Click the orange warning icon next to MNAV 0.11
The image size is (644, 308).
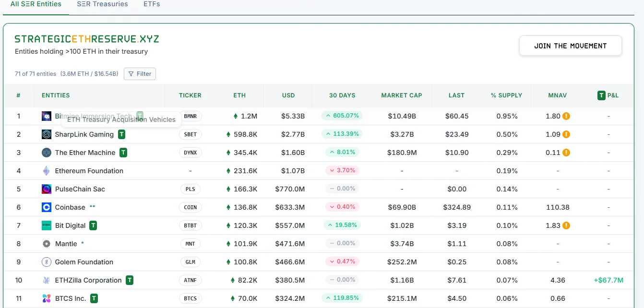(x=566, y=153)
